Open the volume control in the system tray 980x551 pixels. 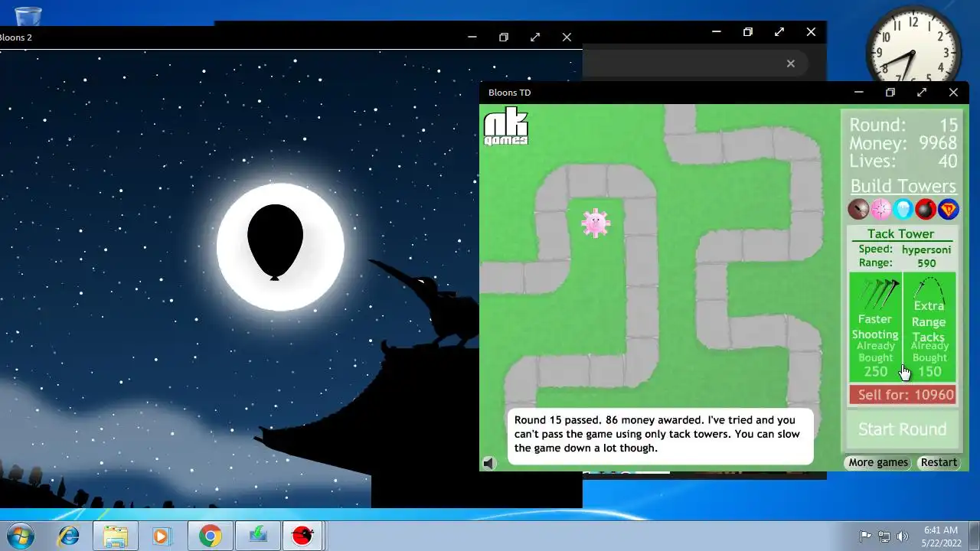tap(903, 536)
